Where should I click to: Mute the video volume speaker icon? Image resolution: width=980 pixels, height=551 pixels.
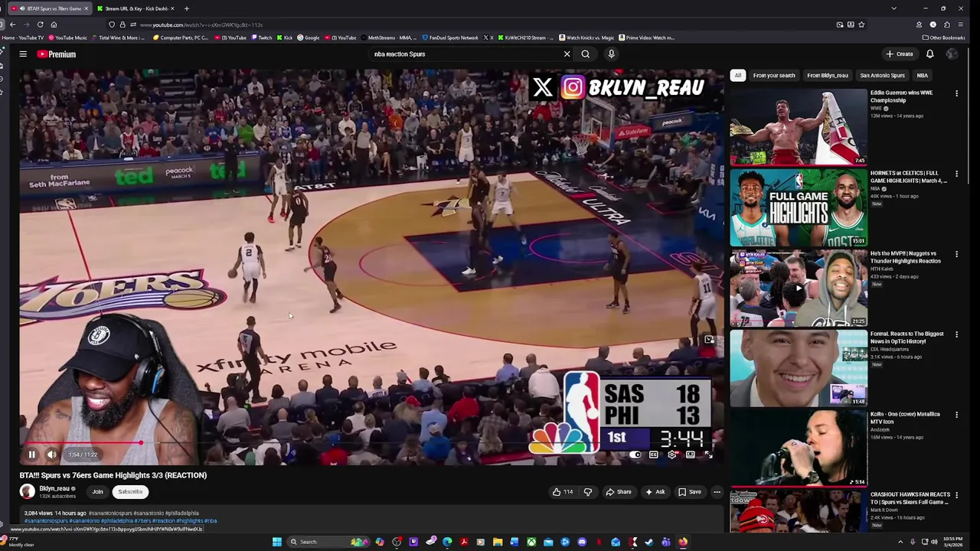coord(51,455)
